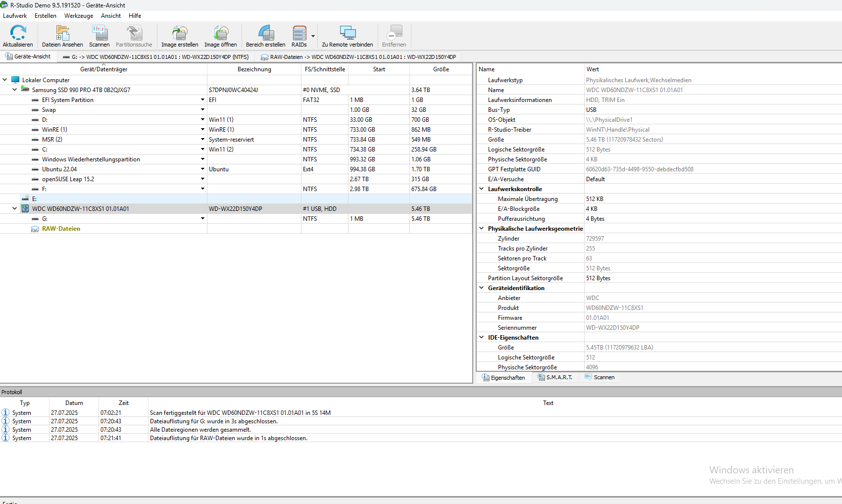Click the info icon of the 07:21:41 log entry

click(5, 438)
